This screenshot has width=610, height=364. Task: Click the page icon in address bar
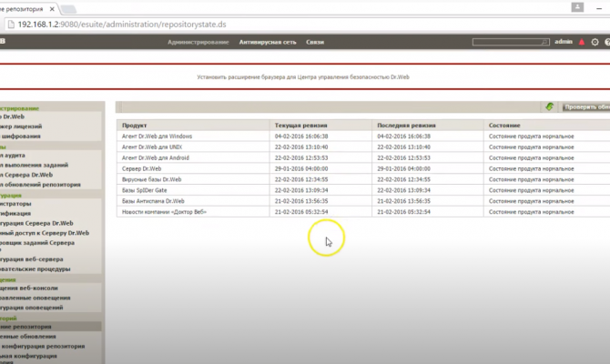11,25
